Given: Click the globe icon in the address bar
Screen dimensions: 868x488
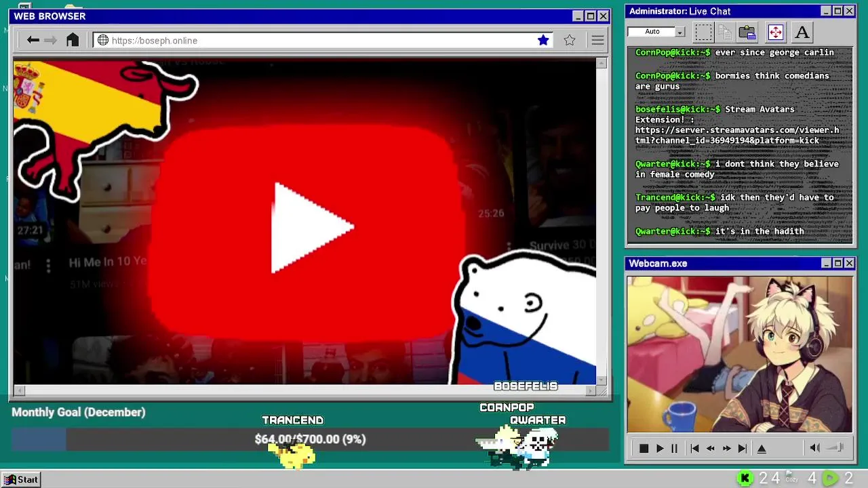Looking at the screenshot, I should tap(103, 41).
